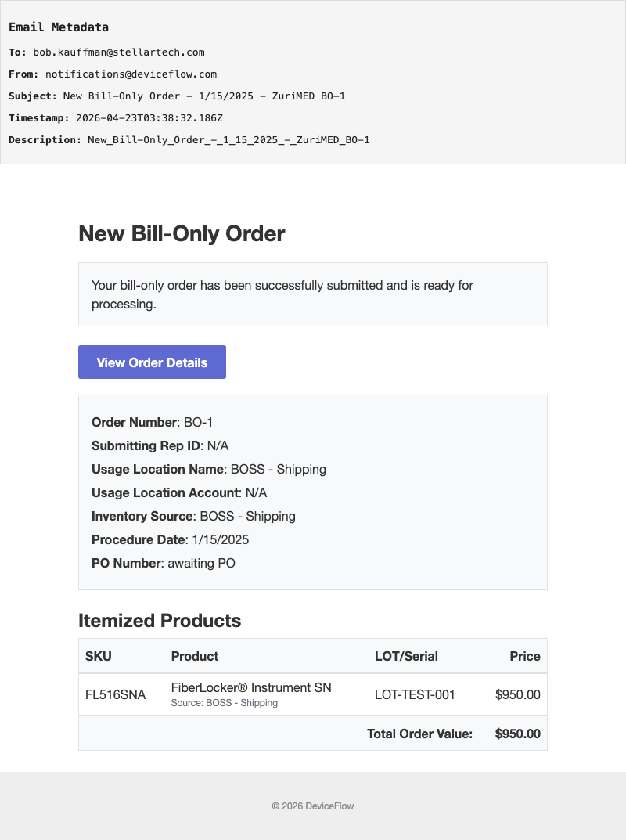
Task: Click Inventory Source BOSS - Shipping line
Action: click(x=193, y=517)
